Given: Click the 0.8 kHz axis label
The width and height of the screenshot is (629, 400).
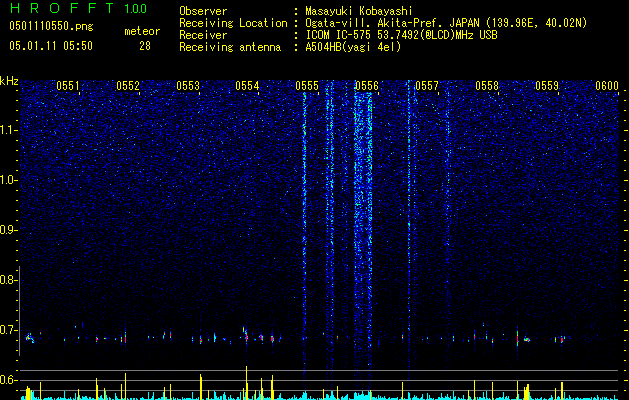Looking at the screenshot, I should [x=9, y=280].
